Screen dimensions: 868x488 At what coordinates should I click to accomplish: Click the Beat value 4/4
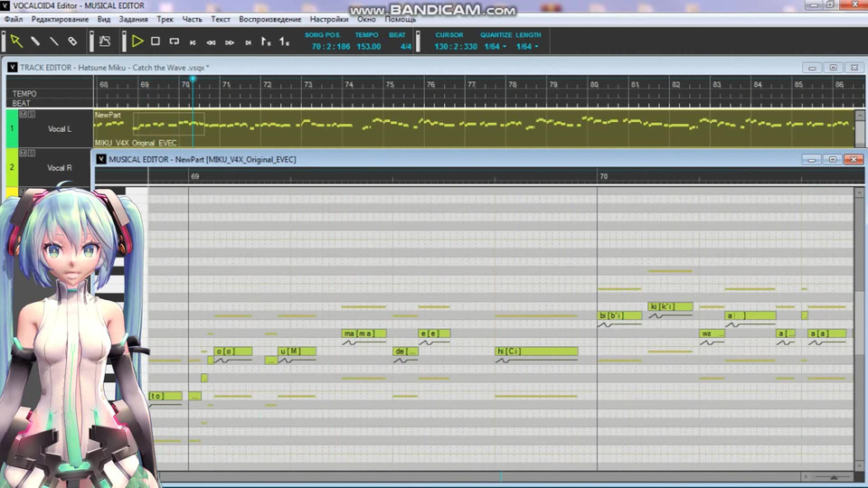(x=405, y=46)
